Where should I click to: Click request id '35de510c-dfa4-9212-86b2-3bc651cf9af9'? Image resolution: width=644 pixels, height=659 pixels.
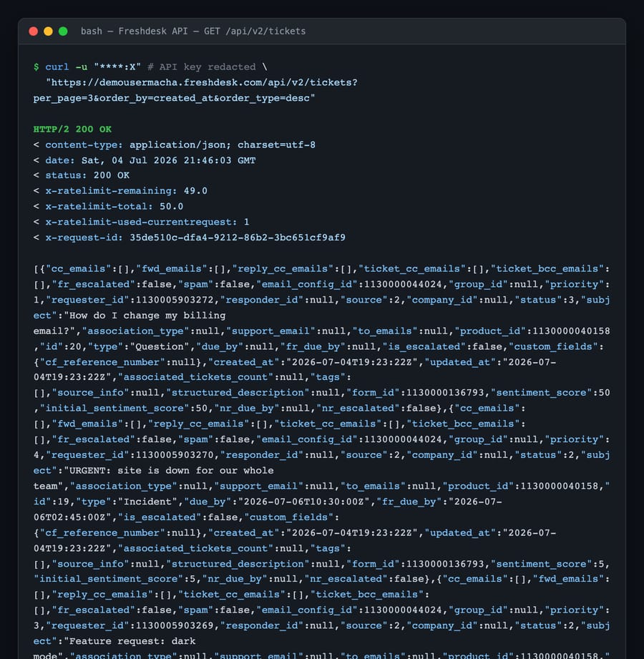tap(238, 238)
